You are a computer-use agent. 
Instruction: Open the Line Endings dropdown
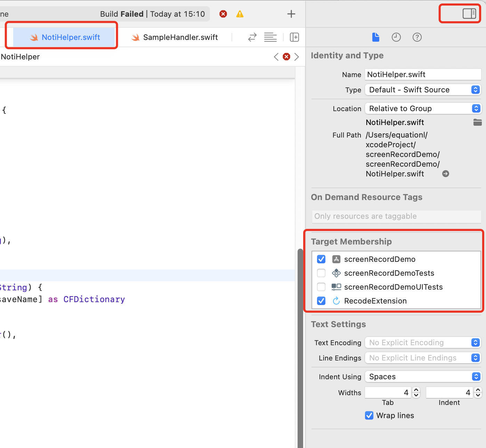tap(423, 358)
